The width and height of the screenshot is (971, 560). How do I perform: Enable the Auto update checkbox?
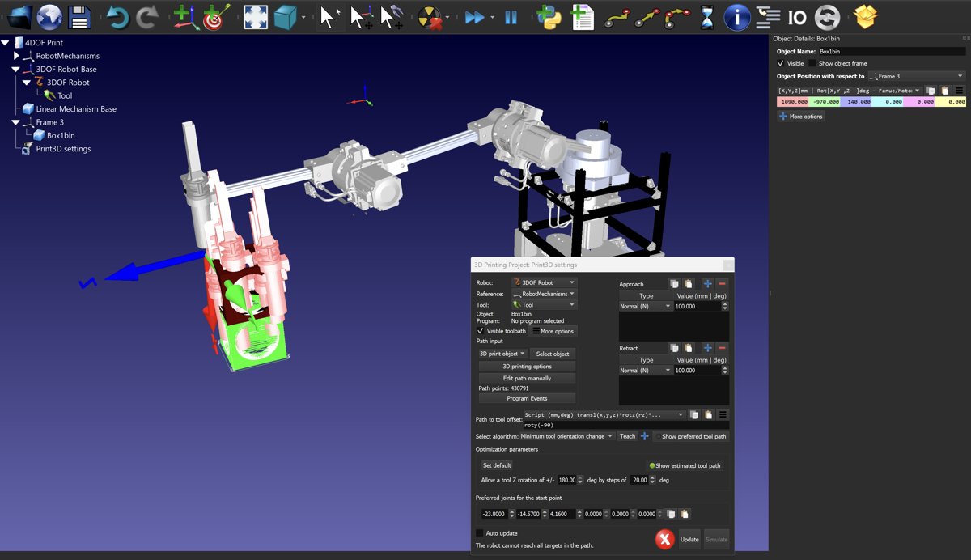pyautogui.click(x=480, y=533)
